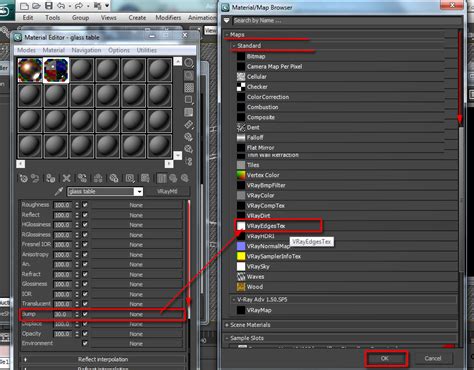
Task: Collapse the Sample Slots group
Action: click(227, 338)
